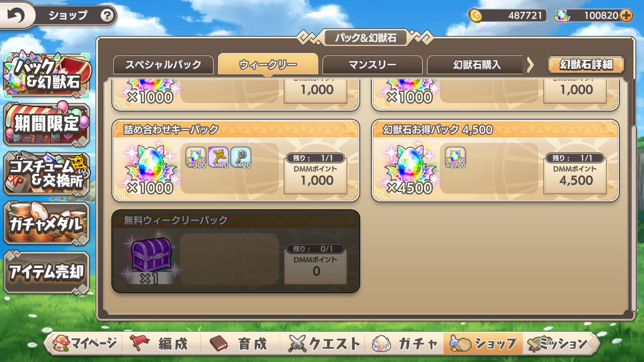Expand more tabs with the right chevron

coord(530,65)
